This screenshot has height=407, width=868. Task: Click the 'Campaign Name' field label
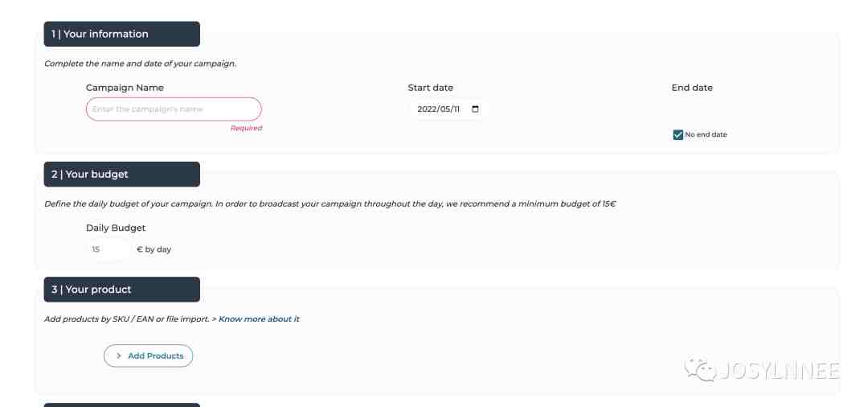coord(125,88)
